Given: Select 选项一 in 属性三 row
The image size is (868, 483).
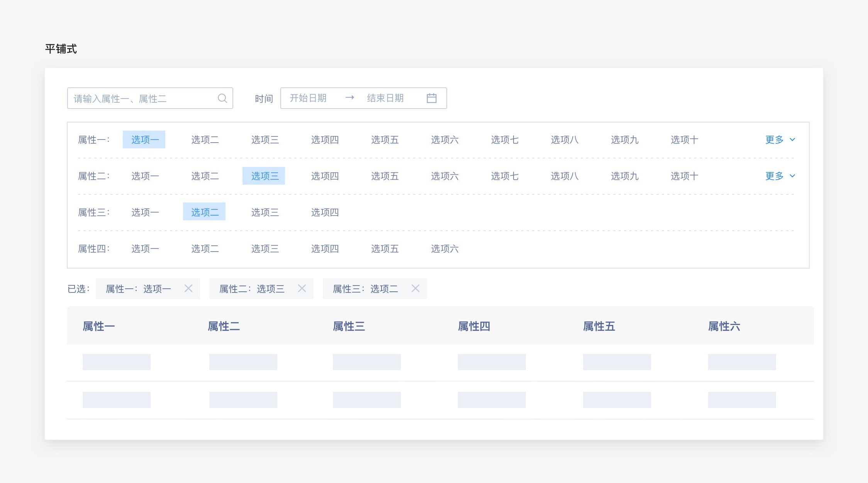Looking at the screenshot, I should (145, 212).
